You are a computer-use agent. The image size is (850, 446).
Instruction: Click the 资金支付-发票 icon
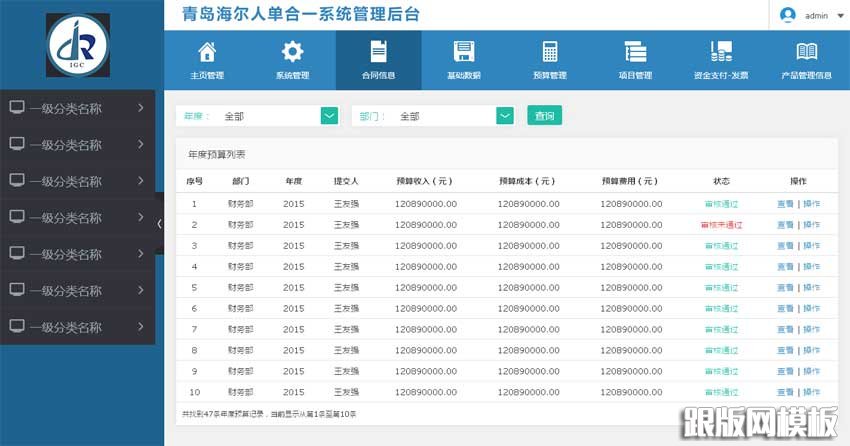coord(720,52)
